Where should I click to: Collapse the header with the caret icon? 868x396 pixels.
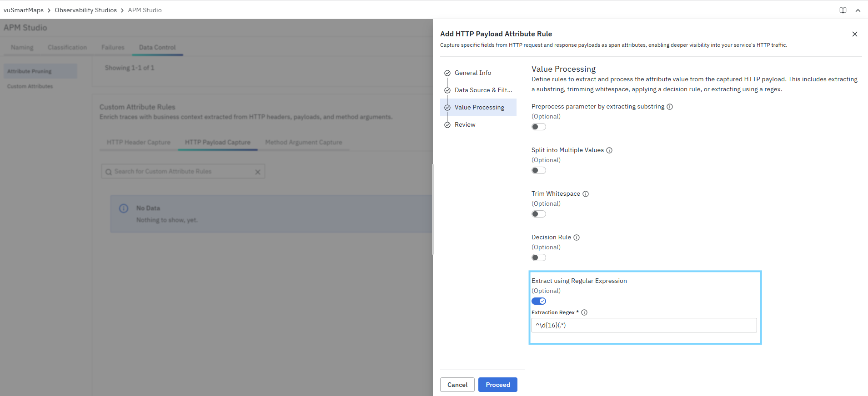858,10
